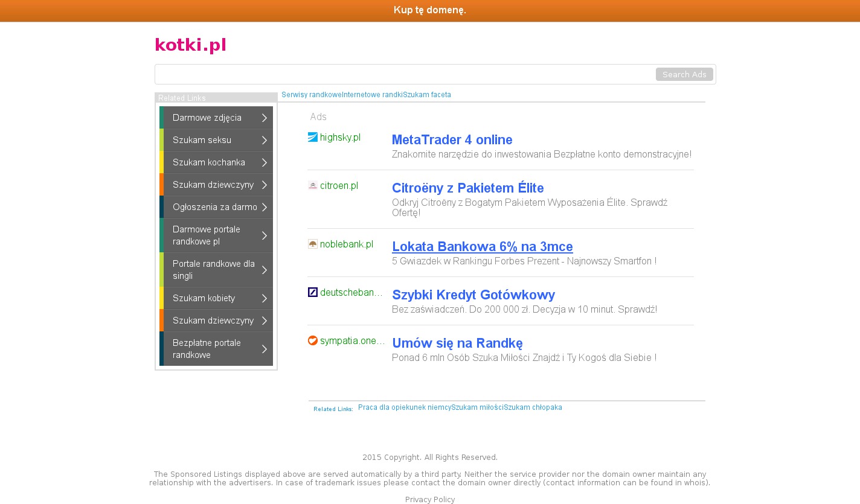This screenshot has width=860, height=504.
Task: Click the noblebank.pl favicon icon
Action: [312, 244]
